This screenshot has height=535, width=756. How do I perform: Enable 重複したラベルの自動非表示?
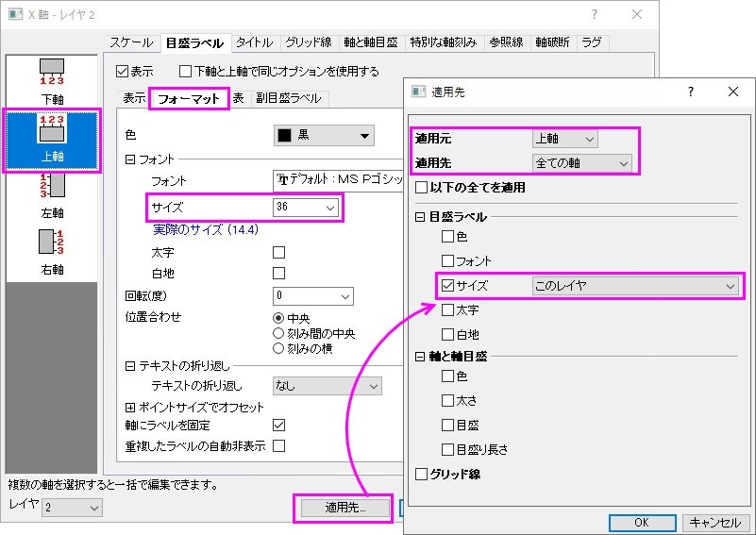pos(278,445)
